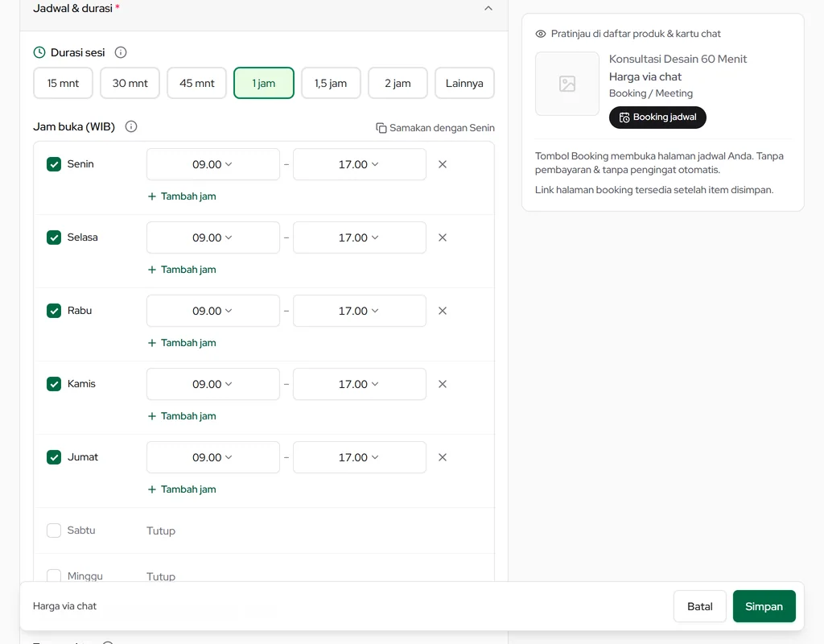Click Samakan dengan Senin
This screenshot has width=824, height=644.
coord(435,128)
